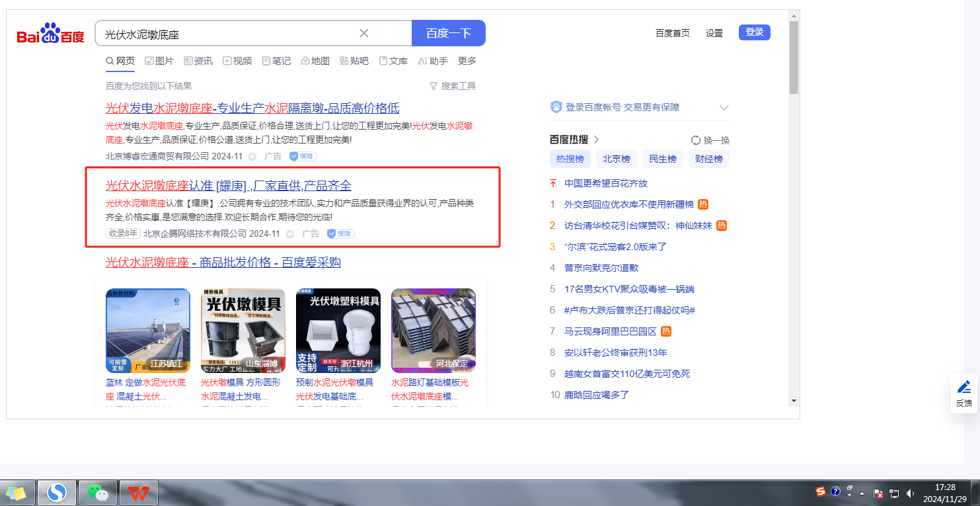The width and height of the screenshot is (980, 506).
Task: Open the 江苏镇江 product thumbnail
Action: pos(148,331)
